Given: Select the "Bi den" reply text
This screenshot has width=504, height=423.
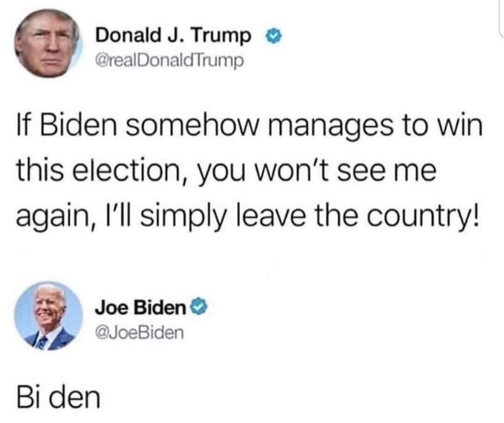Looking at the screenshot, I should [x=58, y=397].
